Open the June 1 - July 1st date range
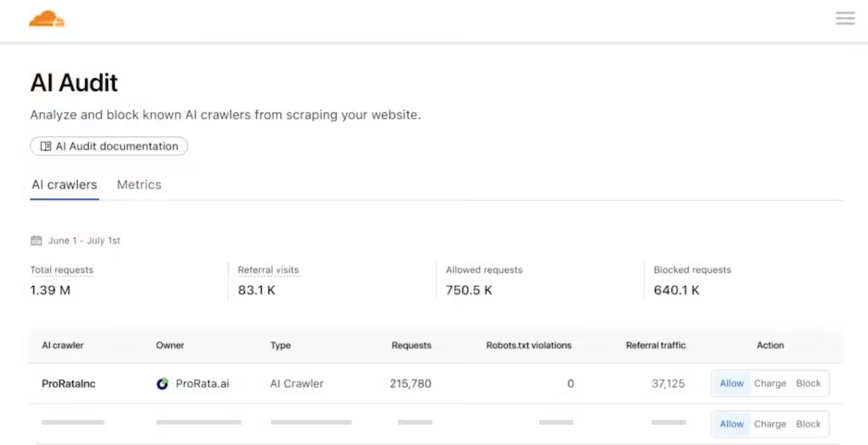This screenshot has height=445, width=868. 84,241
